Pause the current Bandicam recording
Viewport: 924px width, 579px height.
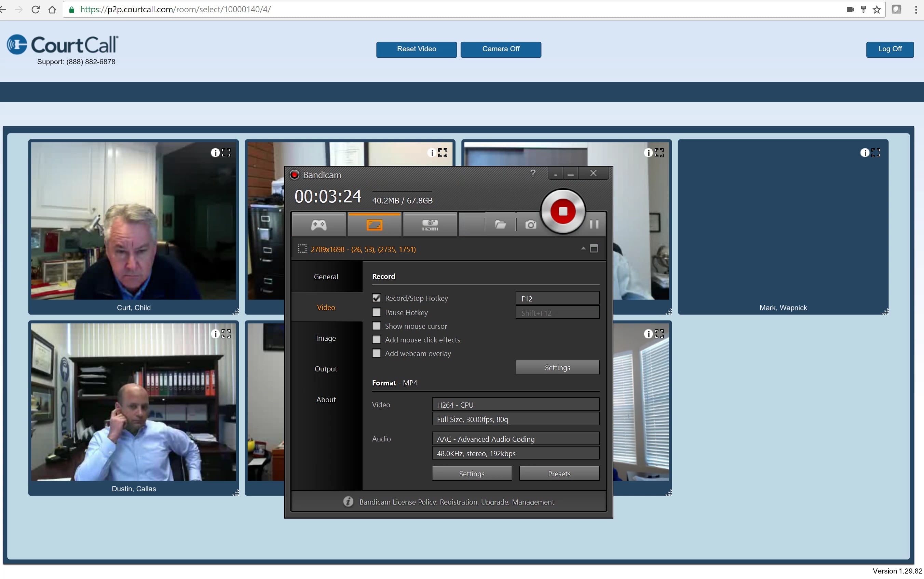coord(594,225)
